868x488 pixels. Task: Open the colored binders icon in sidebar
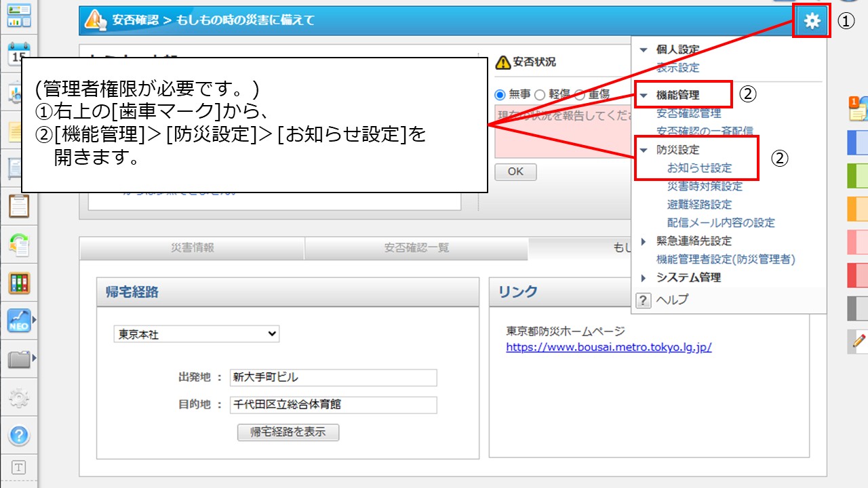(x=19, y=282)
